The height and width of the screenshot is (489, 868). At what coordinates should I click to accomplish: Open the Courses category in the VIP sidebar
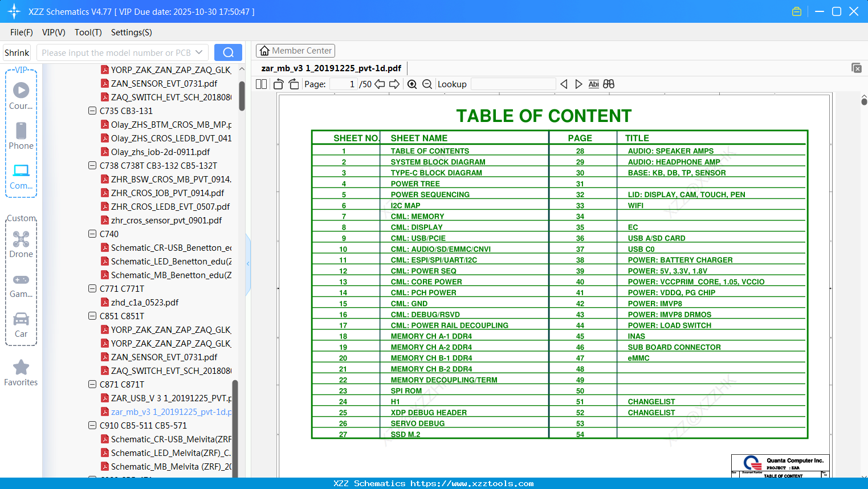click(x=21, y=96)
